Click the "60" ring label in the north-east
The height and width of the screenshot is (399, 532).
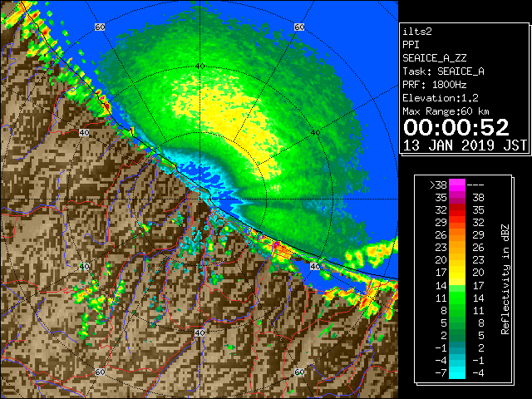coord(299,27)
